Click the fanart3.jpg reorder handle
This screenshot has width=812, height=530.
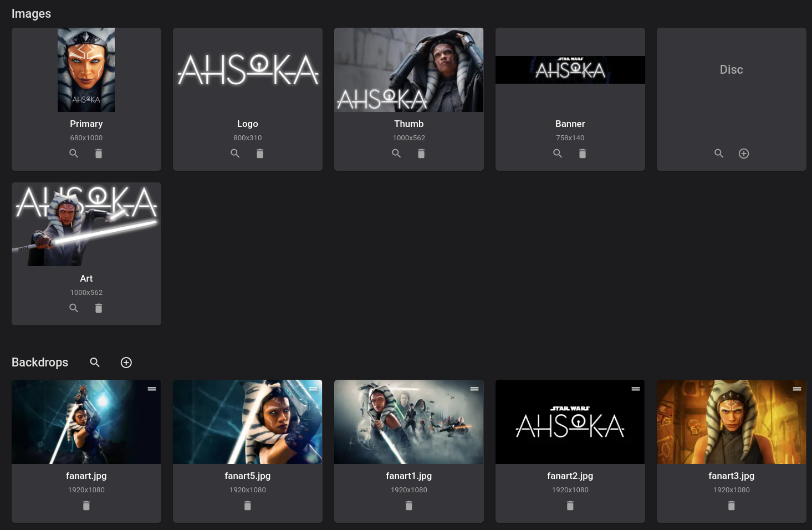tap(797, 389)
